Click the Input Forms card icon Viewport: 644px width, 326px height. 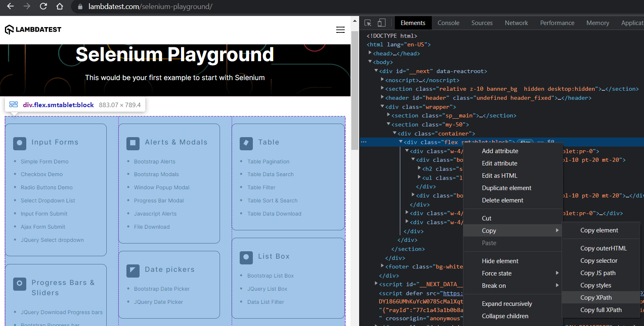20,143
